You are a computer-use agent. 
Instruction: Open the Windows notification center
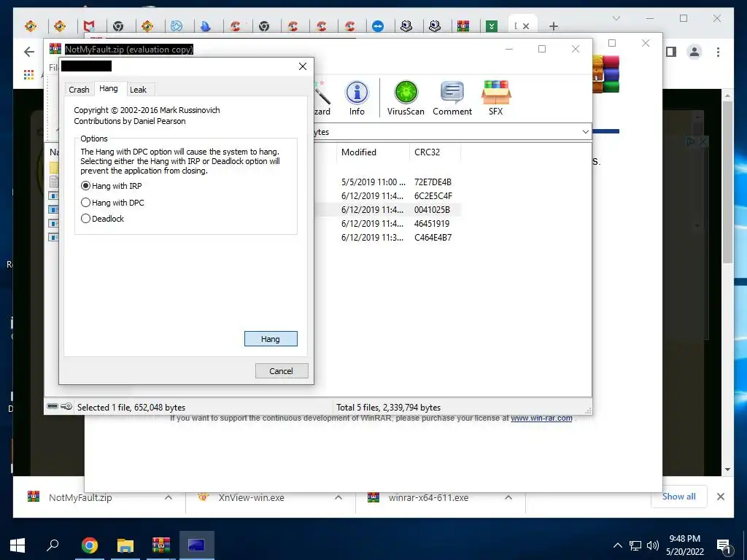(x=724, y=546)
